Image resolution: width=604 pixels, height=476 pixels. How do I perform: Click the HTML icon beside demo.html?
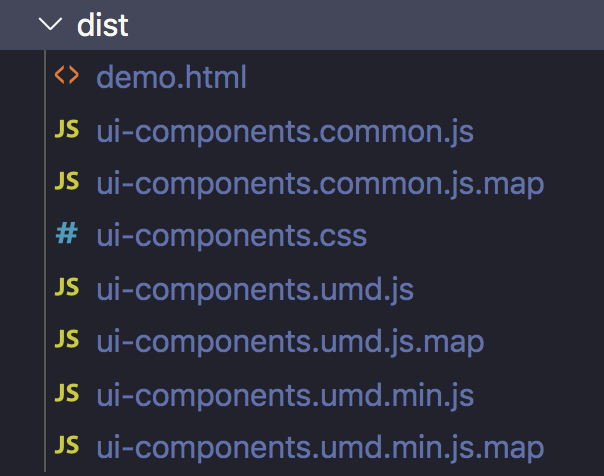coord(66,75)
